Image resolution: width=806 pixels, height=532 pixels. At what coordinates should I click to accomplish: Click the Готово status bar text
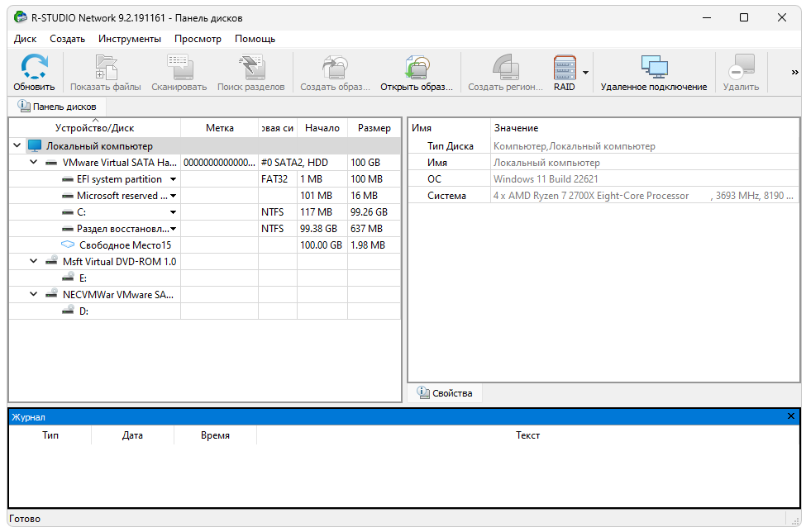pyautogui.click(x=25, y=519)
